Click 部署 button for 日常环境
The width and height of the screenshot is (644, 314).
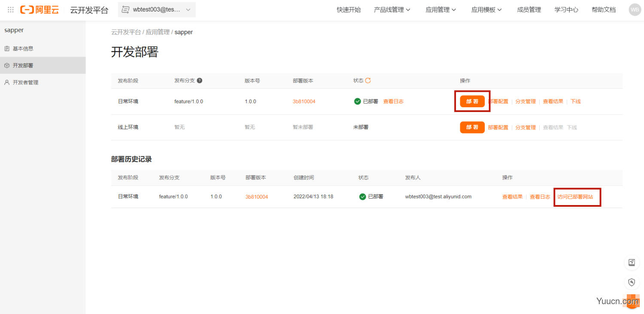(x=472, y=101)
